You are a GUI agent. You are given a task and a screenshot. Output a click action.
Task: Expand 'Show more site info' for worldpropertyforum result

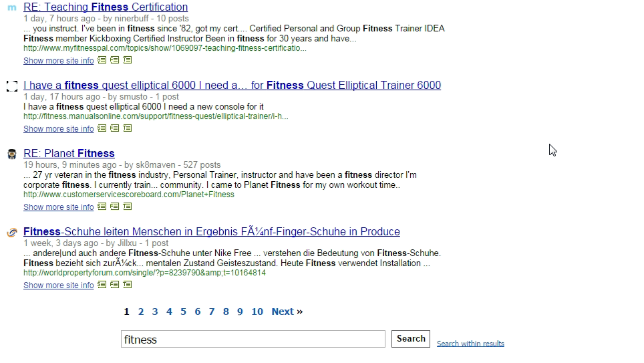tap(58, 285)
